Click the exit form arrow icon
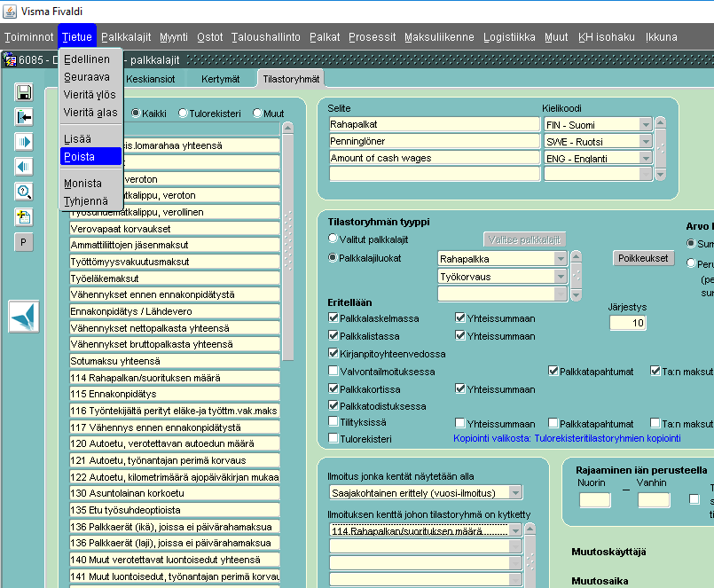The width and height of the screenshot is (714, 588). click(24, 117)
